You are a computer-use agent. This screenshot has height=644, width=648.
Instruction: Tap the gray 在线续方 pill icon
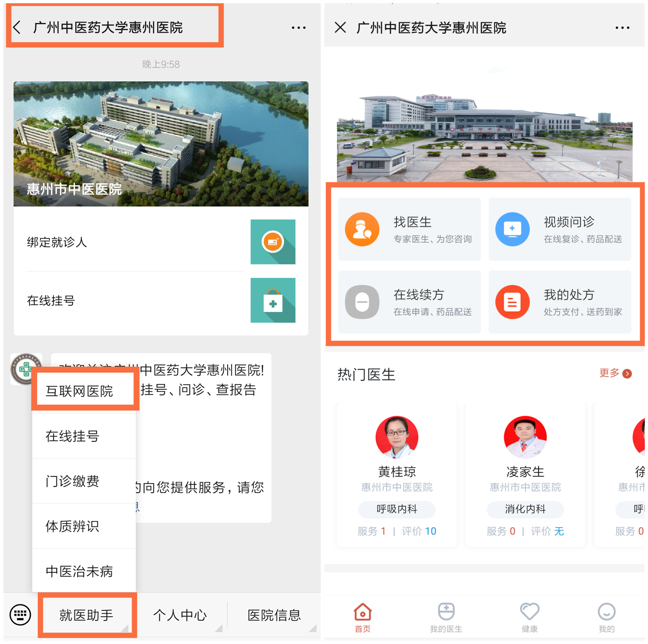pyautogui.click(x=362, y=302)
